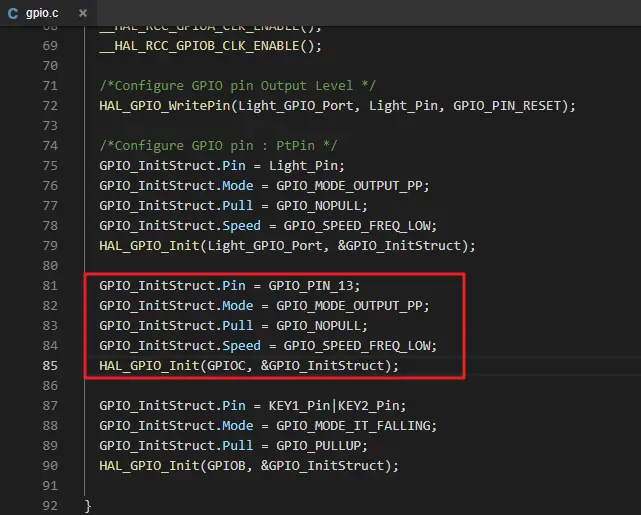Click Light_GPIO_Port argument on line 79

(x=264, y=246)
